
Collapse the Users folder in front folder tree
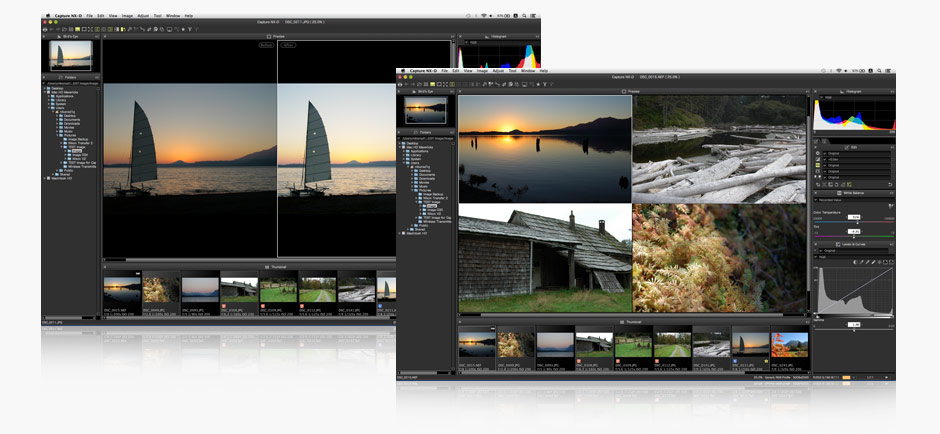(x=404, y=165)
